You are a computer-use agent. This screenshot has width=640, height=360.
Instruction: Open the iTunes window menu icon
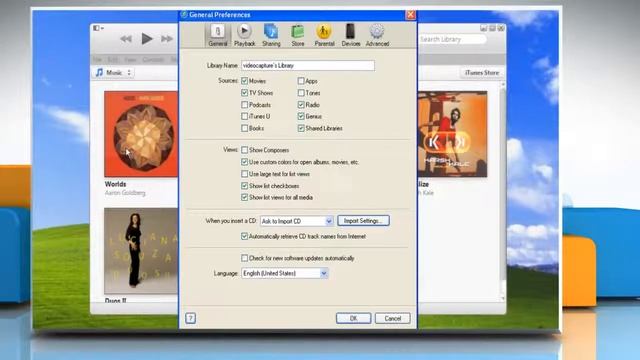coord(98,28)
